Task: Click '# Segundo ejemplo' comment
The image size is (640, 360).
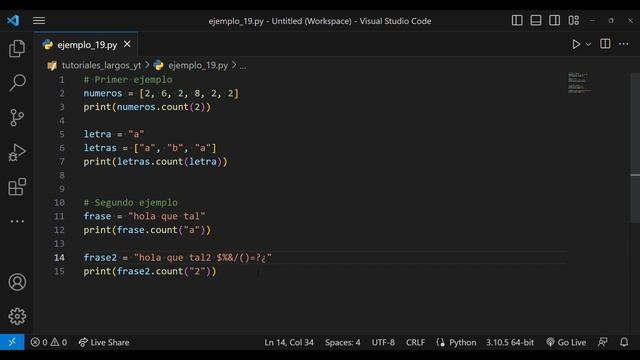Action: click(x=131, y=202)
